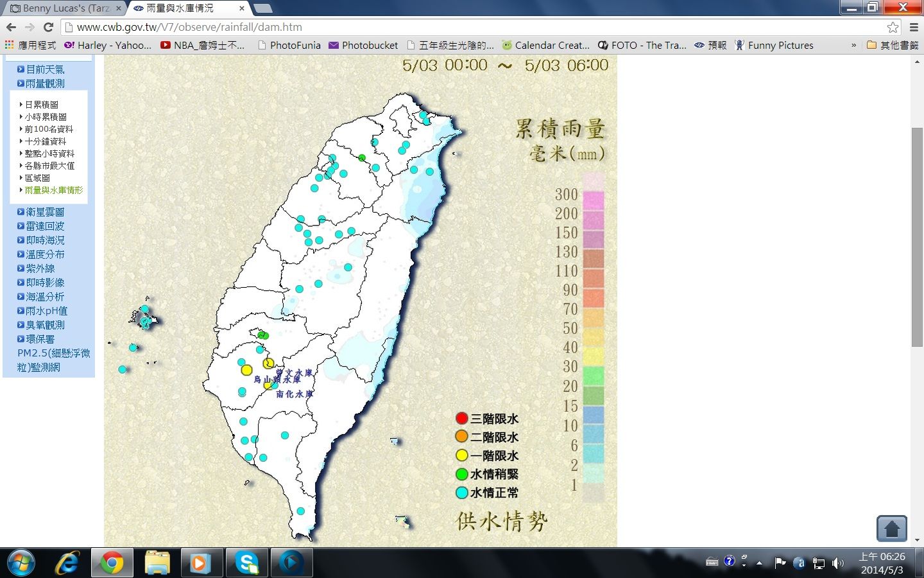Show hidden system tray icons arrow
This screenshot has height=578, width=924.
coord(759,563)
